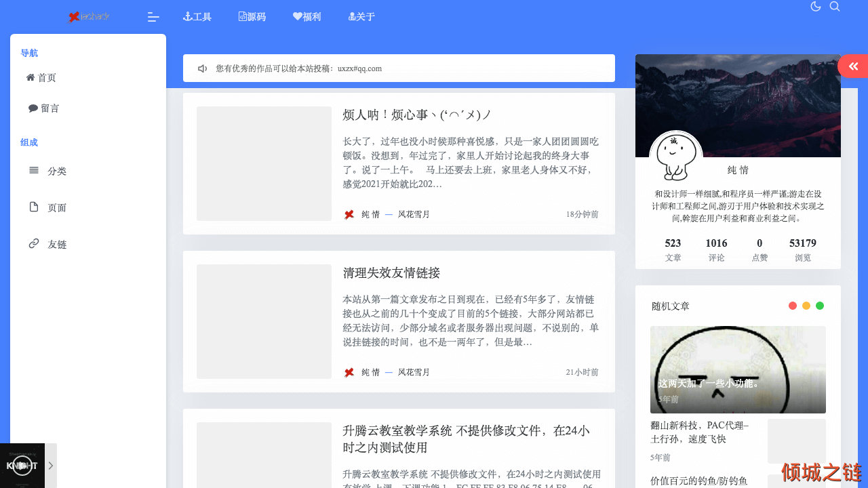Click red dot in 随机文章 header

pos(793,306)
